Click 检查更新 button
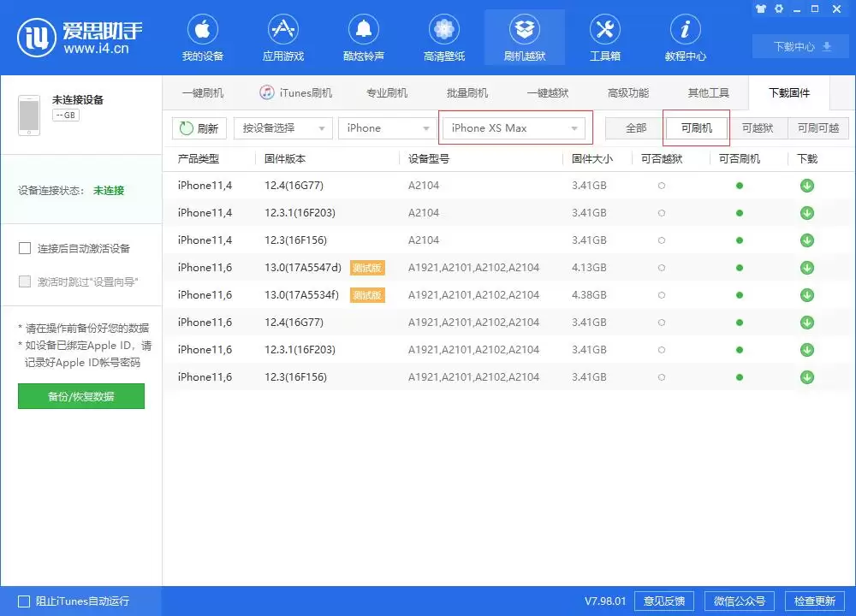856x616 pixels. coord(815,601)
